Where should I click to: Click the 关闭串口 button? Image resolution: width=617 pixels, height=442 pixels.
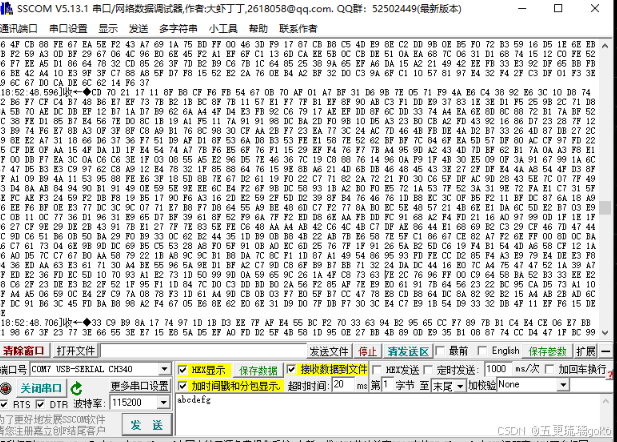point(41,388)
